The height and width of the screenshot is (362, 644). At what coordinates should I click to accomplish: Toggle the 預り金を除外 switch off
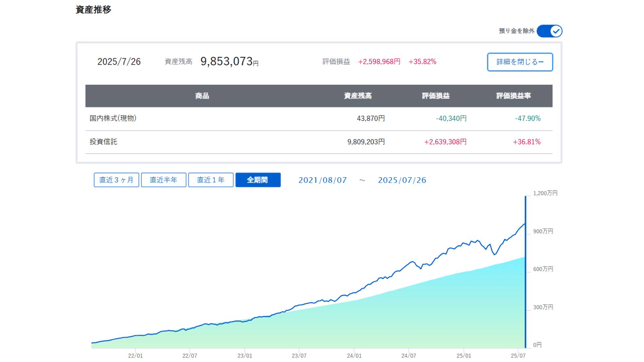[549, 31]
